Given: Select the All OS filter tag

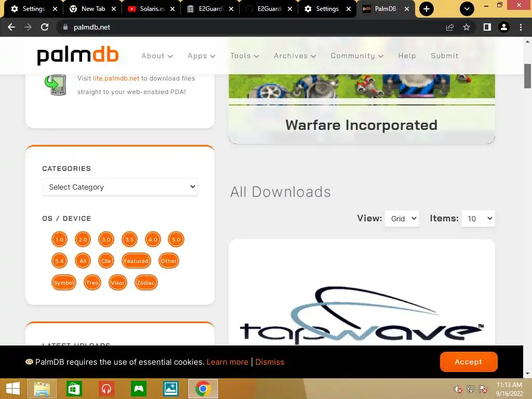Looking at the screenshot, I should [x=83, y=261].
